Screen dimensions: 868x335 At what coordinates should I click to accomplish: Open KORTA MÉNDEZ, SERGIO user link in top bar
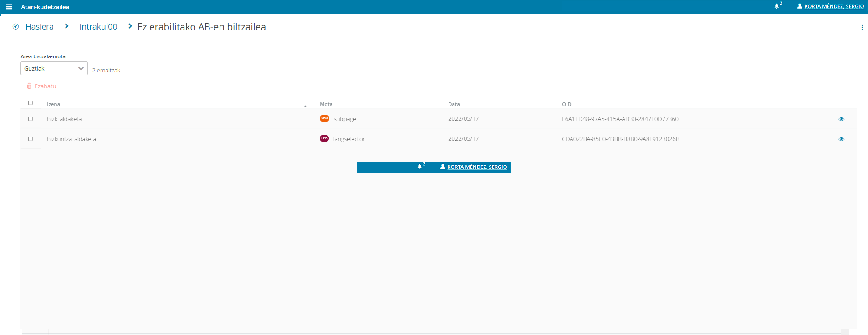point(833,6)
